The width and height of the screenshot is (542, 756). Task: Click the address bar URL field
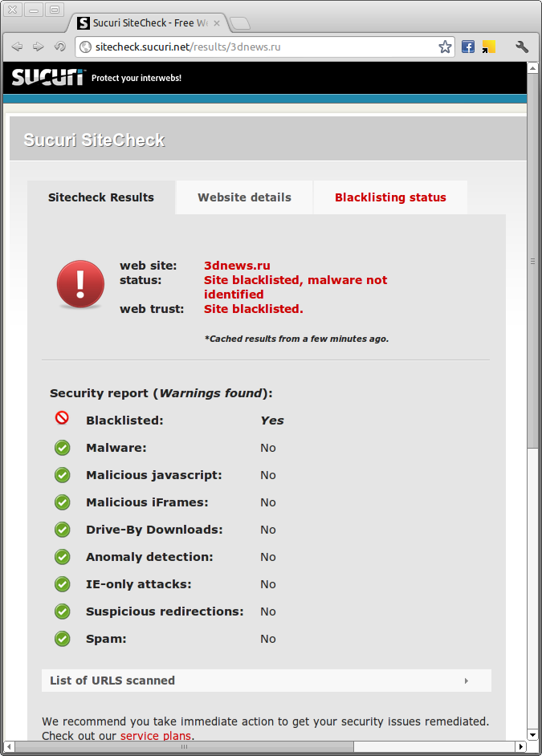click(x=265, y=47)
